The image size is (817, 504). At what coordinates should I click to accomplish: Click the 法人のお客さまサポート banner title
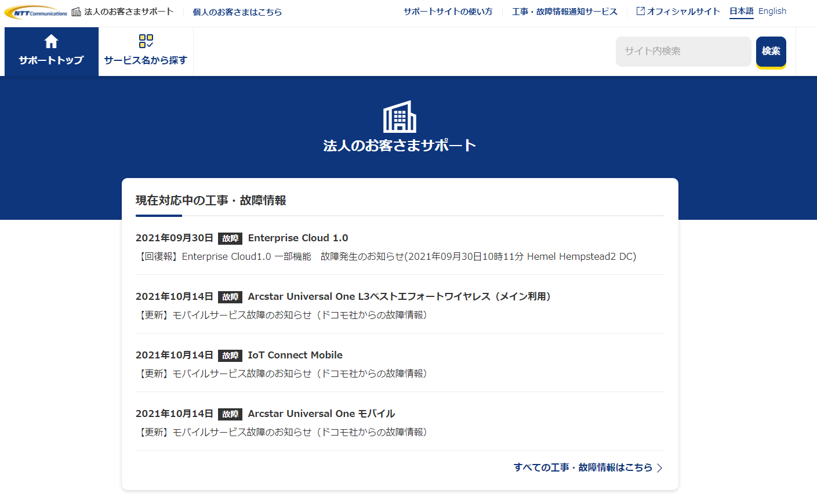pyautogui.click(x=400, y=146)
